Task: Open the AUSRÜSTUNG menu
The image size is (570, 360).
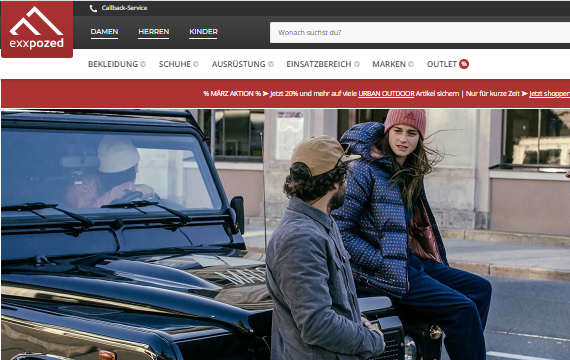Action: [x=238, y=64]
